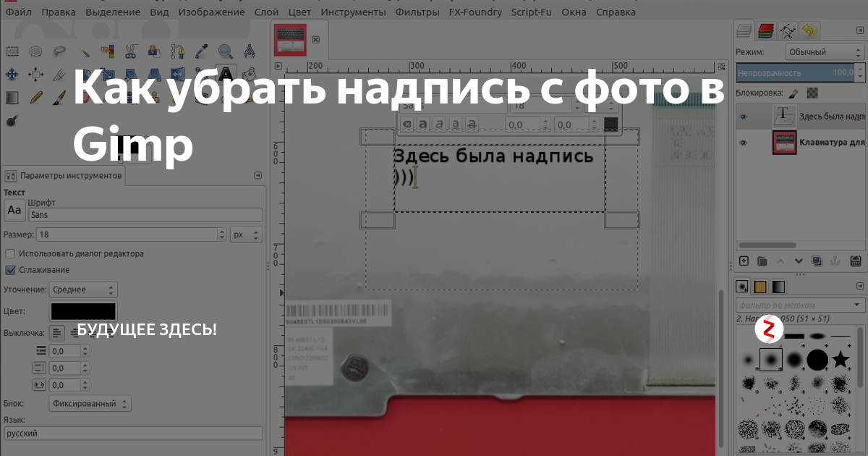
Task: Click the 'Размер' 18 size field
Action: tap(127, 235)
